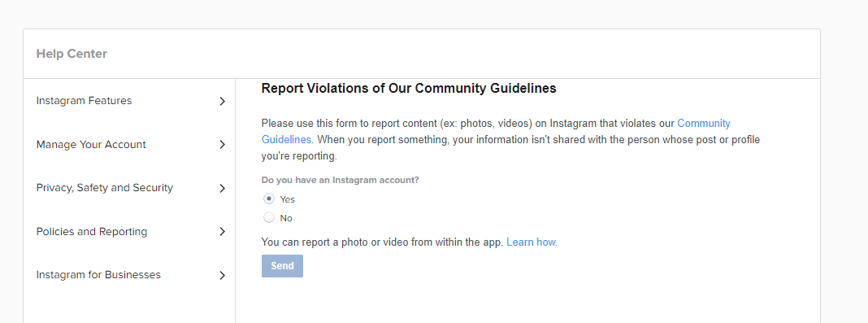Click the Report Violations page heading

pyautogui.click(x=409, y=88)
